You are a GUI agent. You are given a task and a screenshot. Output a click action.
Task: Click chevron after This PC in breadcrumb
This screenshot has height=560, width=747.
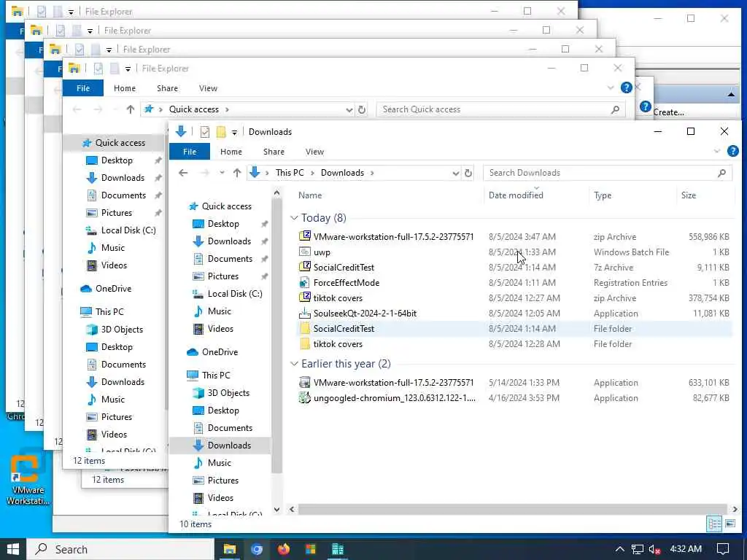pyautogui.click(x=312, y=173)
